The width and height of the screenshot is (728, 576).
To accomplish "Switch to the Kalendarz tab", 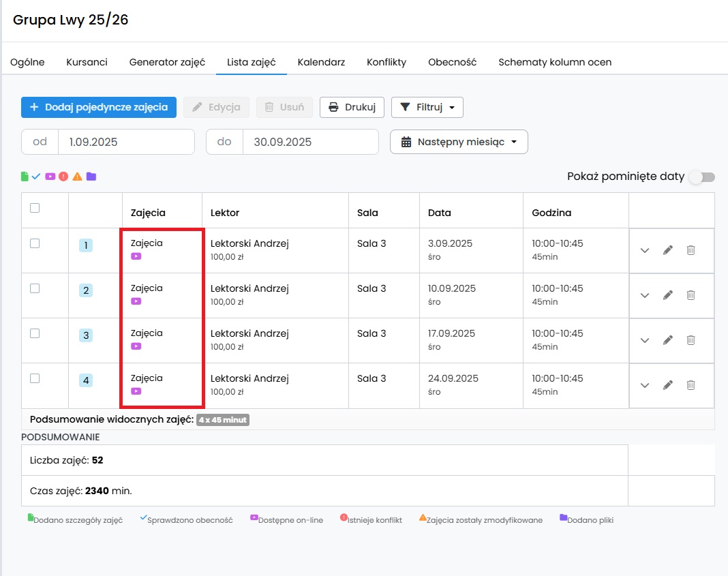I will [321, 62].
